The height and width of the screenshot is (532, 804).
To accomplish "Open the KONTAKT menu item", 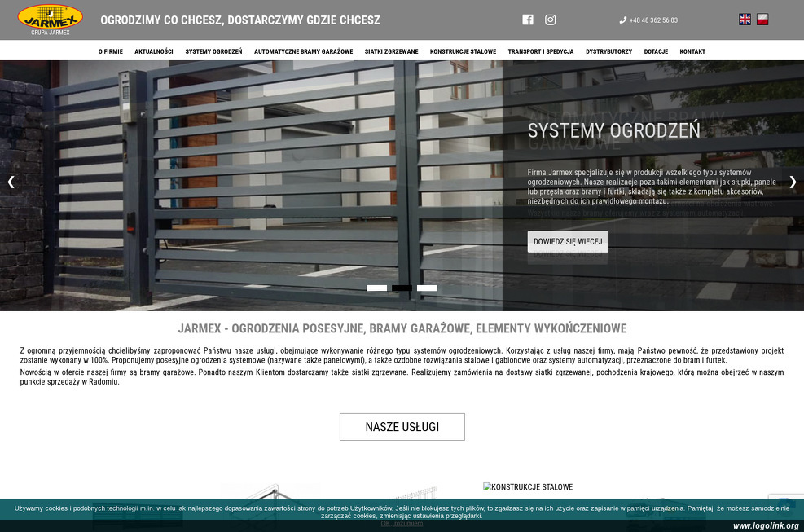I will point(692,51).
